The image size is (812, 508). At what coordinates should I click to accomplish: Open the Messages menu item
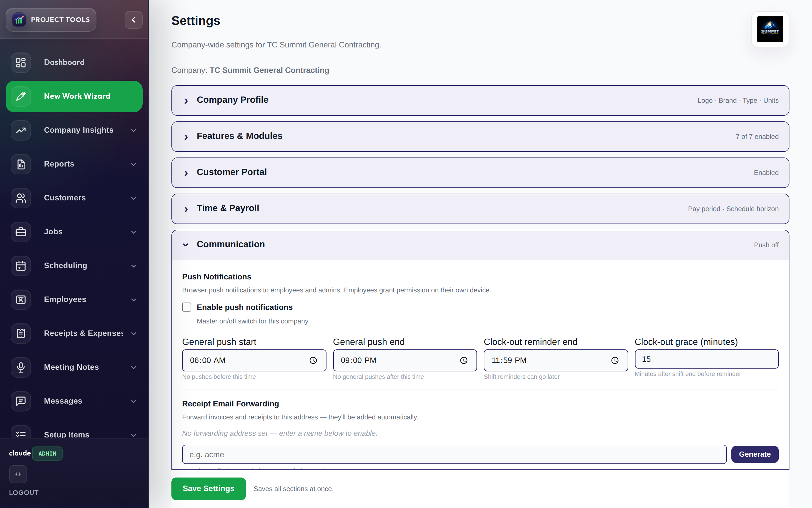(74, 401)
